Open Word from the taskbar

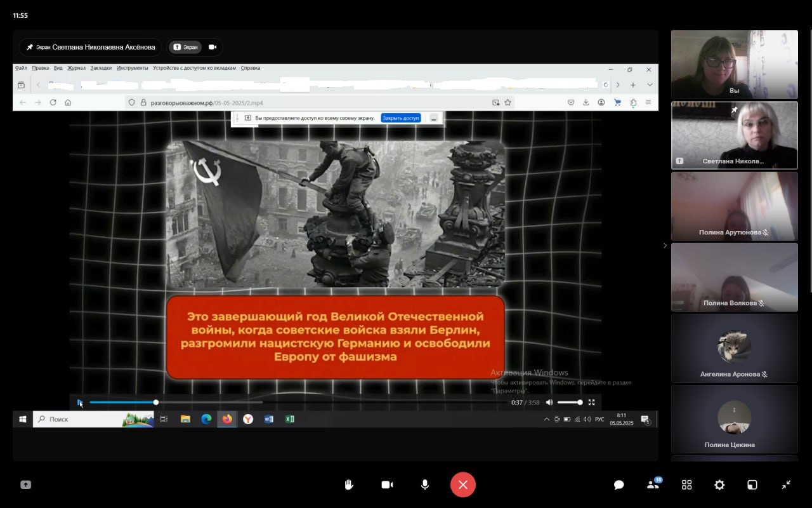tap(268, 419)
